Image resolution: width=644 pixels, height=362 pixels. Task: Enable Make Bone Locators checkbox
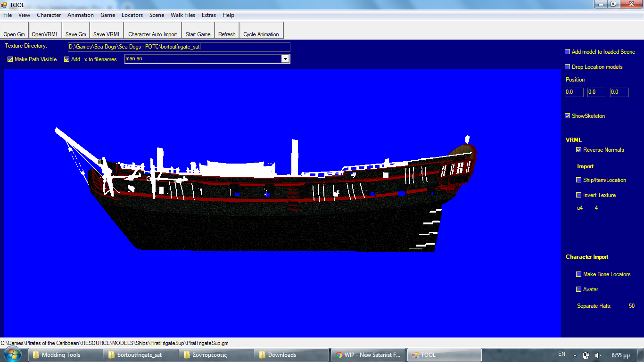point(578,274)
